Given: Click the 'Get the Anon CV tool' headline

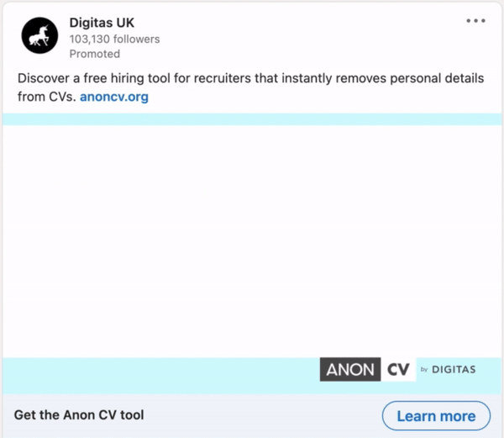Looking at the screenshot, I should click(x=79, y=414).
